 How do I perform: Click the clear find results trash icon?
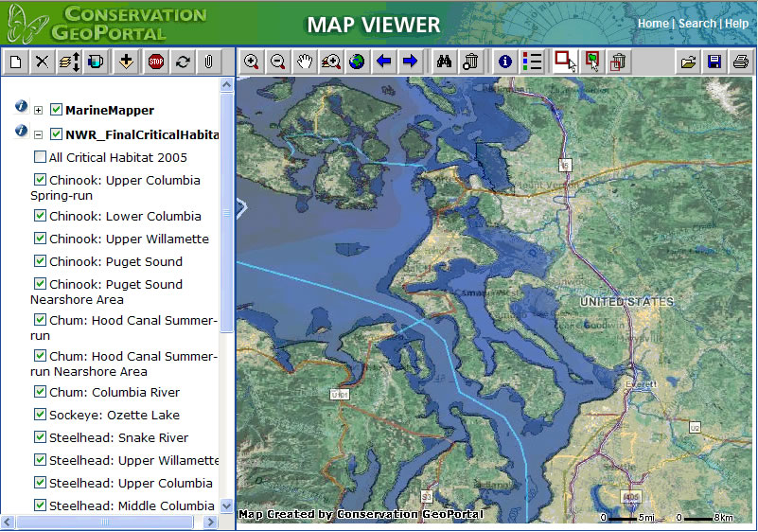(x=470, y=62)
